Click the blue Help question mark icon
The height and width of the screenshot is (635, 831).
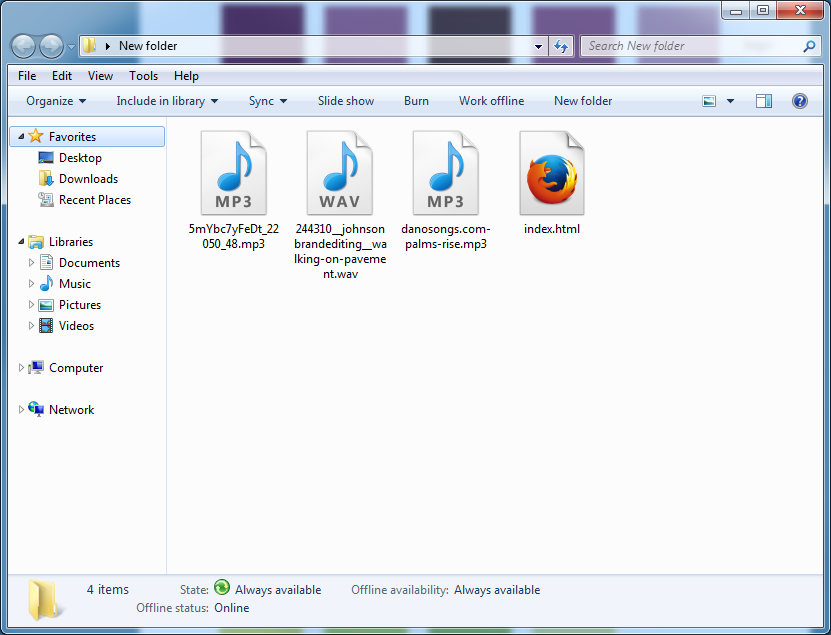[x=800, y=101]
